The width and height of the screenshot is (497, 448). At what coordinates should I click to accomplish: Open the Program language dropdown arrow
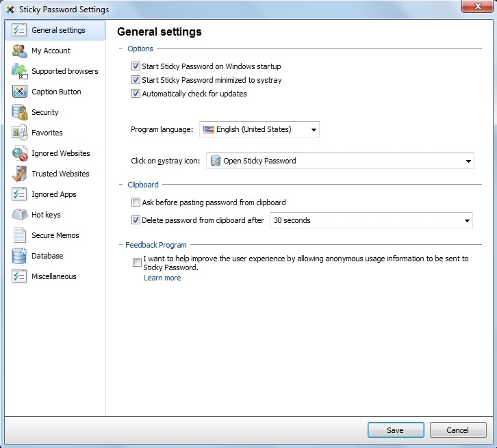pyautogui.click(x=314, y=129)
